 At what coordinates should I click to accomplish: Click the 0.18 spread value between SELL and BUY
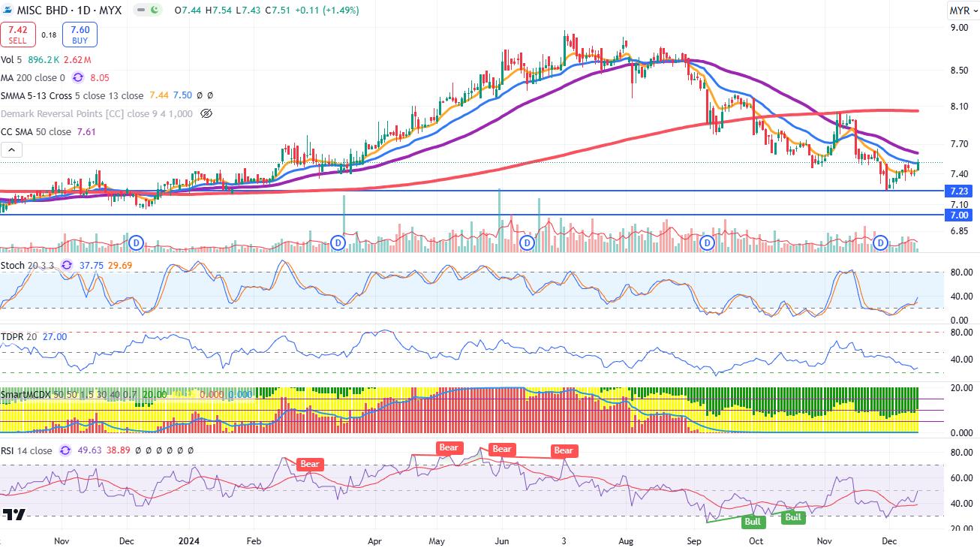pyautogui.click(x=49, y=35)
